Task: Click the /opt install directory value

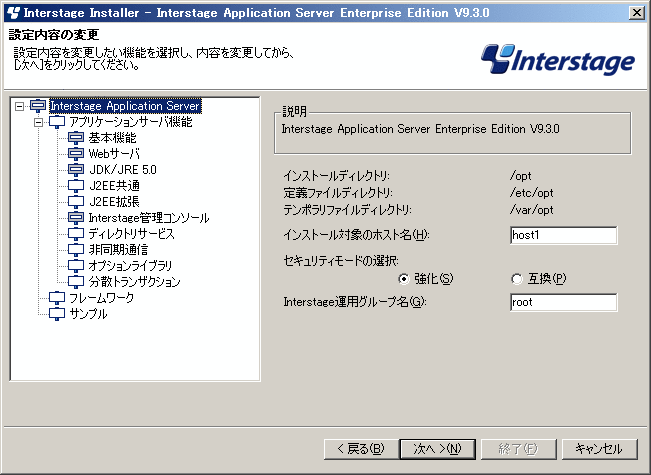Action: click(521, 176)
